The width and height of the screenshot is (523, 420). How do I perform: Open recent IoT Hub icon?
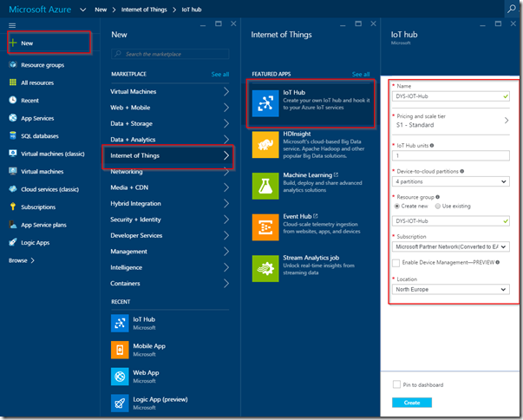(x=120, y=324)
